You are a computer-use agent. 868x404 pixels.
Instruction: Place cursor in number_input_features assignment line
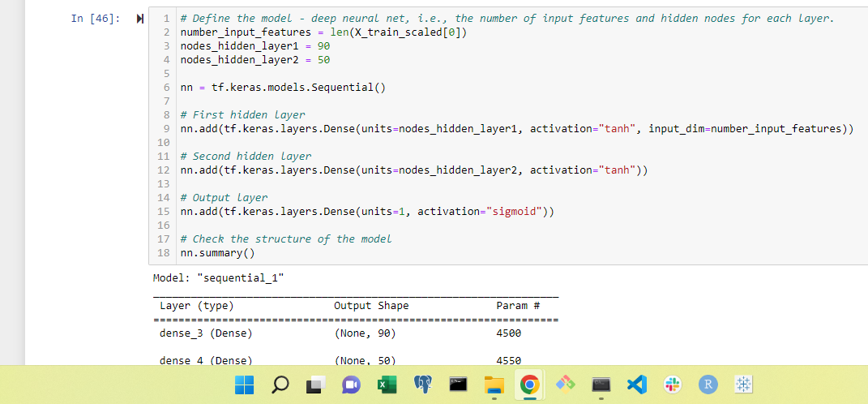[324, 32]
